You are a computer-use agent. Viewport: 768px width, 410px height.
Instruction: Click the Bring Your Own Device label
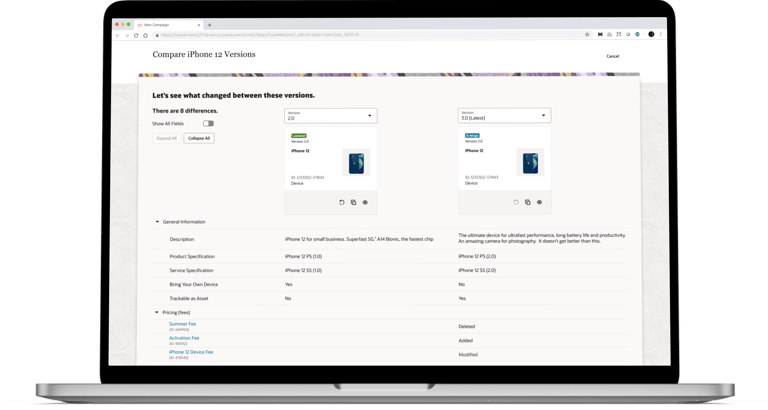click(193, 285)
